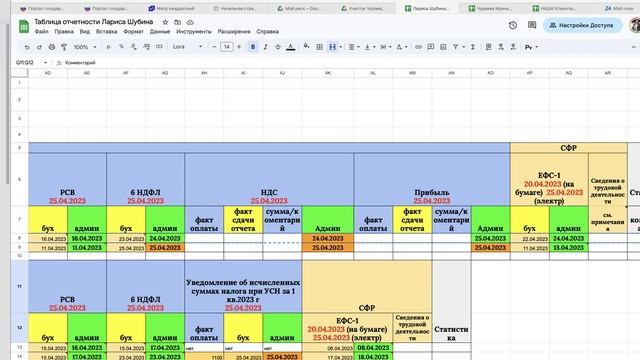Open the Расширения menu
This screenshot has width=640, height=360.
point(234,31)
